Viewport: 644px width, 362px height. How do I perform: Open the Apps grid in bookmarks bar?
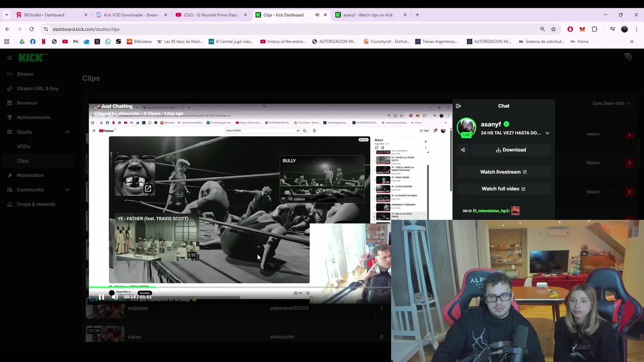(x=7, y=42)
